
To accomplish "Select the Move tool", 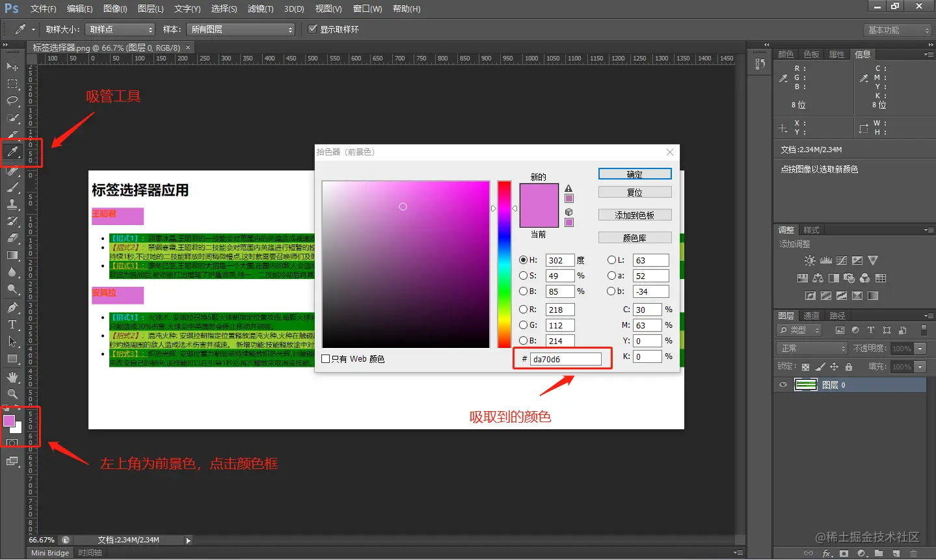I will click(x=12, y=67).
